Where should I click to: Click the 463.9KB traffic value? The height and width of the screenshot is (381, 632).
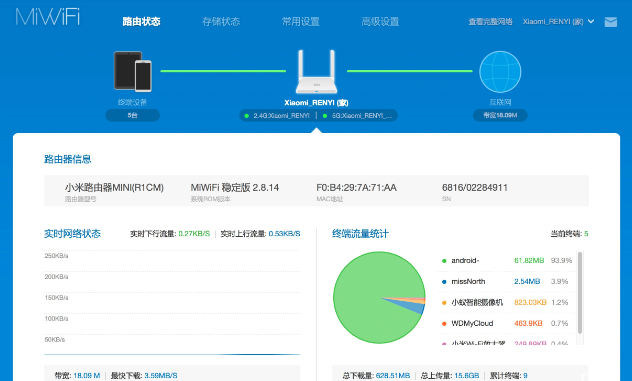coord(528,323)
